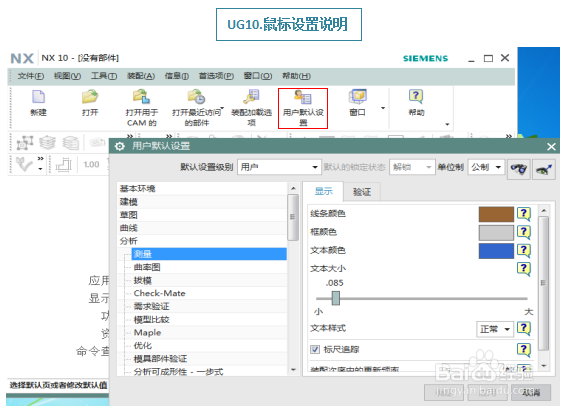Click the help icon for 框颜色

(x=524, y=232)
